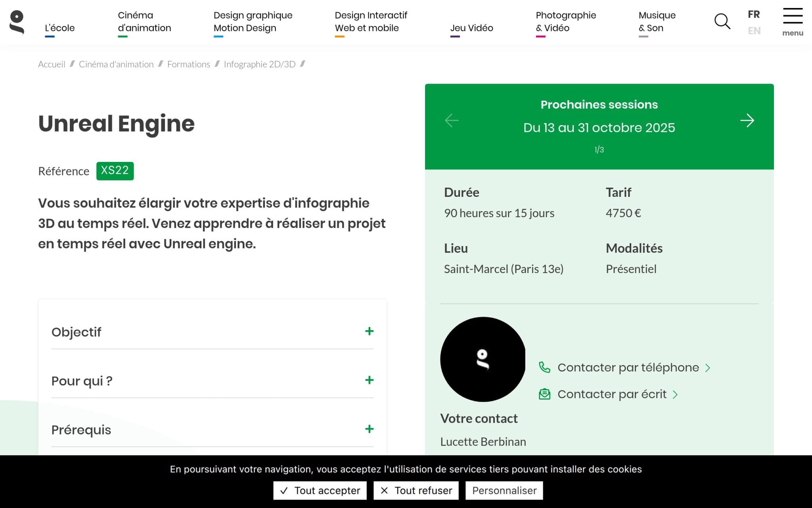
Task: Click the Prochaines sessions heading
Action: (599, 104)
